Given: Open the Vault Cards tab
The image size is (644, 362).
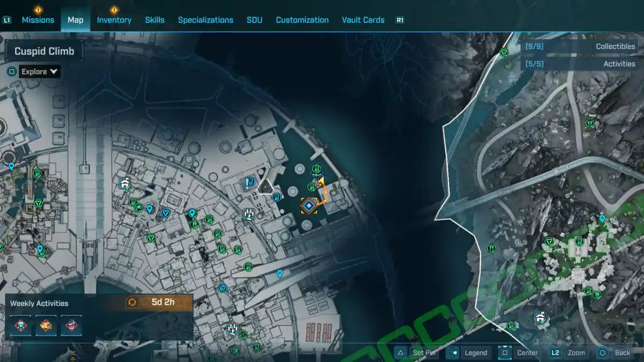Looking at the screenshot, I should click(x=363, y=20).
